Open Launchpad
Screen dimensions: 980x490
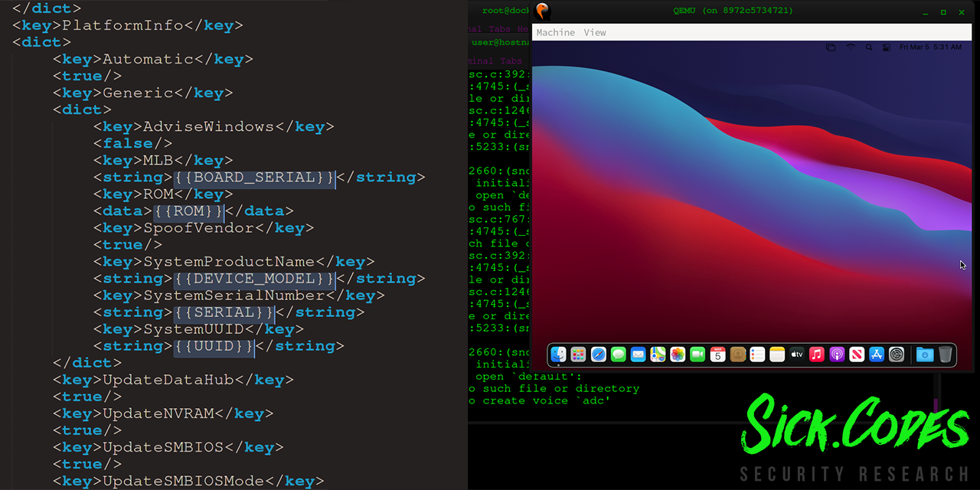(x=578, y=354)
